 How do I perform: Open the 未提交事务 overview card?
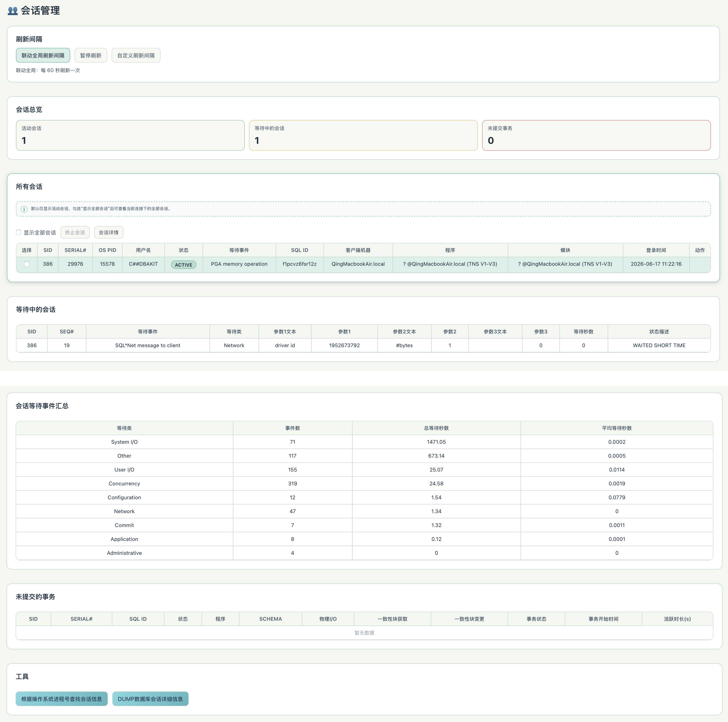point(597,135)
